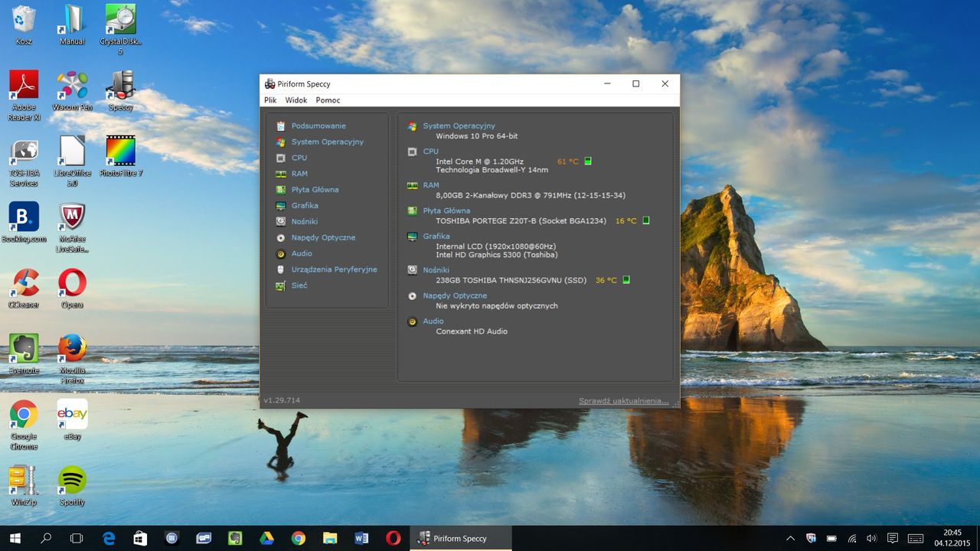Click the Płyta Główna heading in summary
This screenshot has height=551, width=980.
point(446,210)
